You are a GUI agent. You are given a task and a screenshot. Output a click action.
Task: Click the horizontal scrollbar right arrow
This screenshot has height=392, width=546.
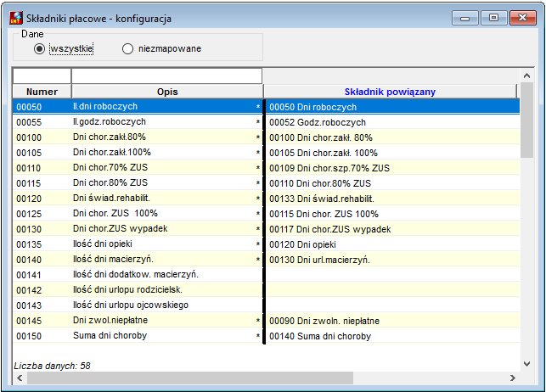click(x=513, y=378)
